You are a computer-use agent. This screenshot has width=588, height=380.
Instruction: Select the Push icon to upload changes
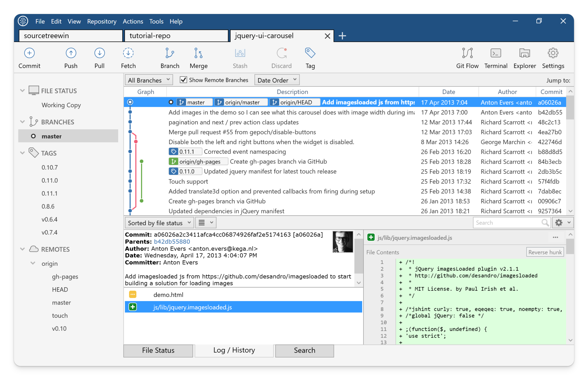click(x=71, y=57)
